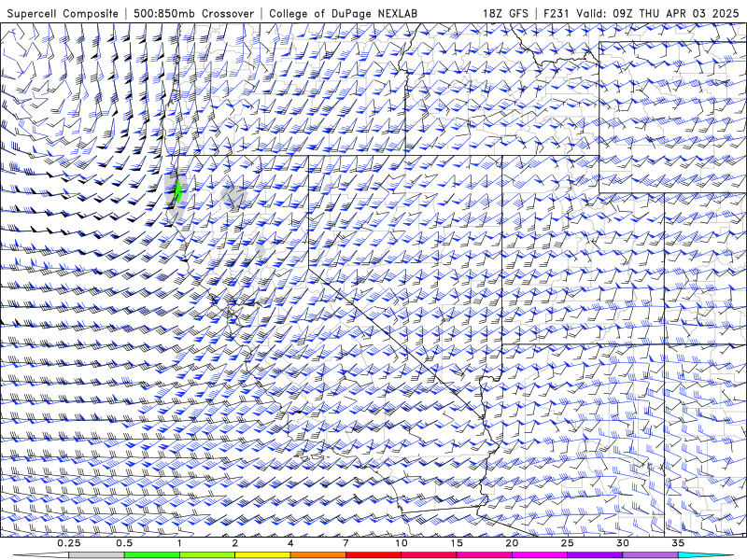The width and height of the screenshot is (747, 560).
Task: Click 'College of DuPage NEXLAB' header text
Action: [x=343, y=14]
